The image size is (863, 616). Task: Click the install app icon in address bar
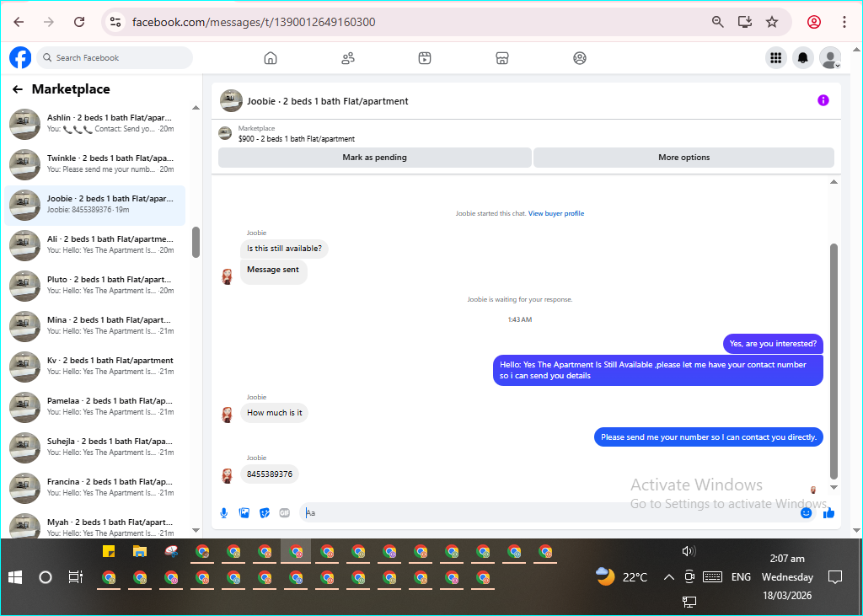coord(745,22)
